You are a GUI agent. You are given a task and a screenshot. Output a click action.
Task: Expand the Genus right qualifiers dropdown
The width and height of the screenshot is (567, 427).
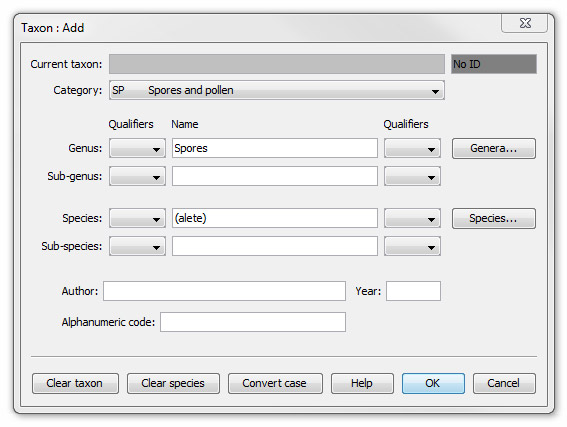(x=412, y=148)
